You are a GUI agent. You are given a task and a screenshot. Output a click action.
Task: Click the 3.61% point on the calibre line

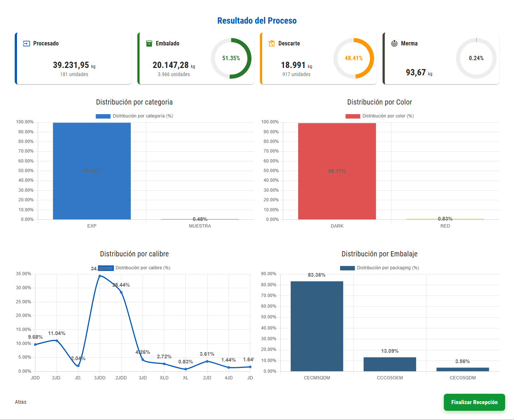click(x=207, y=361)
